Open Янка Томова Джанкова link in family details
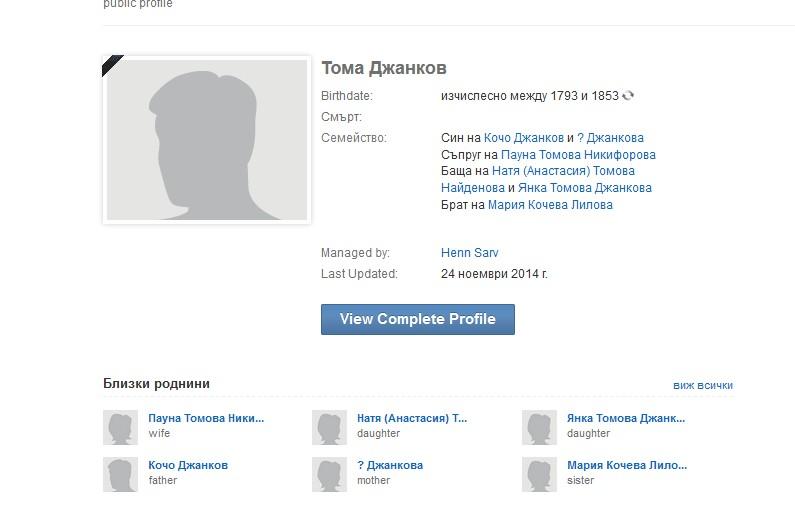 pyautogui.click(x=584, y=188)
